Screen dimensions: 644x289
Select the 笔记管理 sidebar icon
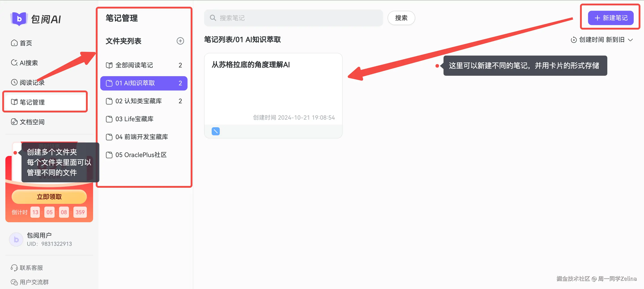tap(15, 102)
